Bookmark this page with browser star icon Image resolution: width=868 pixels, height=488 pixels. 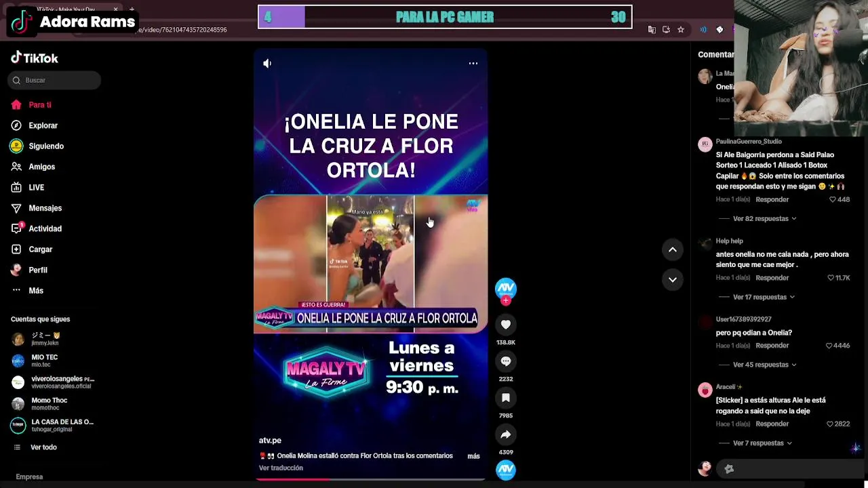681,30
